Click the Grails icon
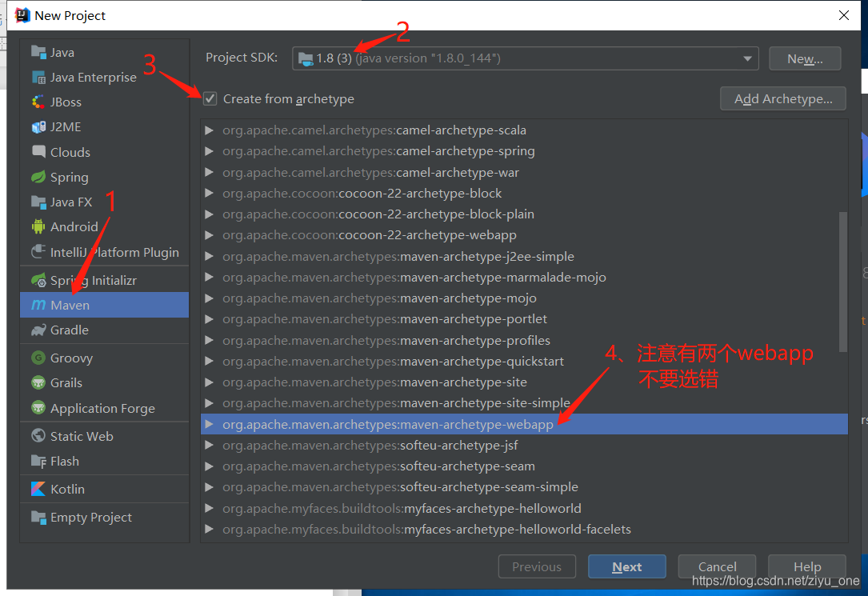Viewport: 868px width, 596px height. (38, 382)
